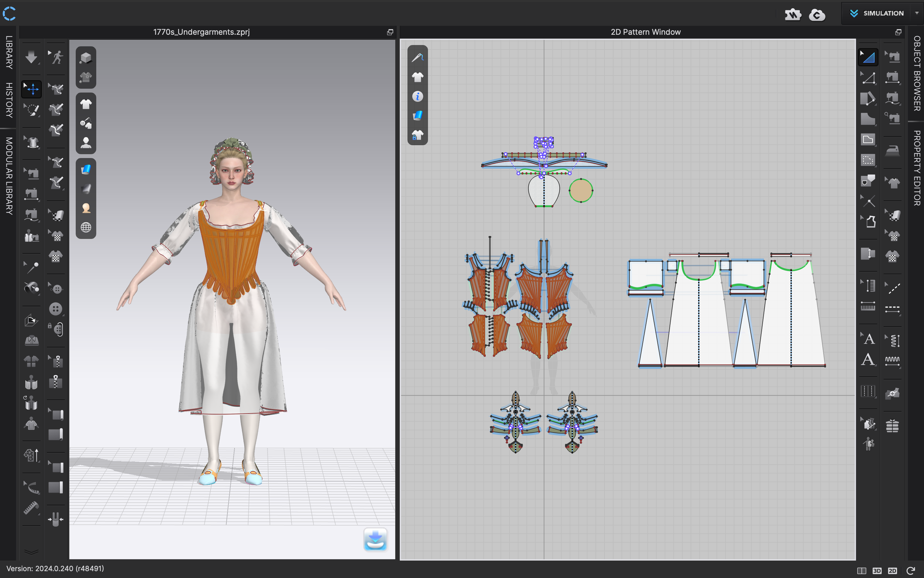The height and width of the screenshot is (578, 924).
Task: Toggle Show Avatar display in 3D window
Action: [86, 143]
